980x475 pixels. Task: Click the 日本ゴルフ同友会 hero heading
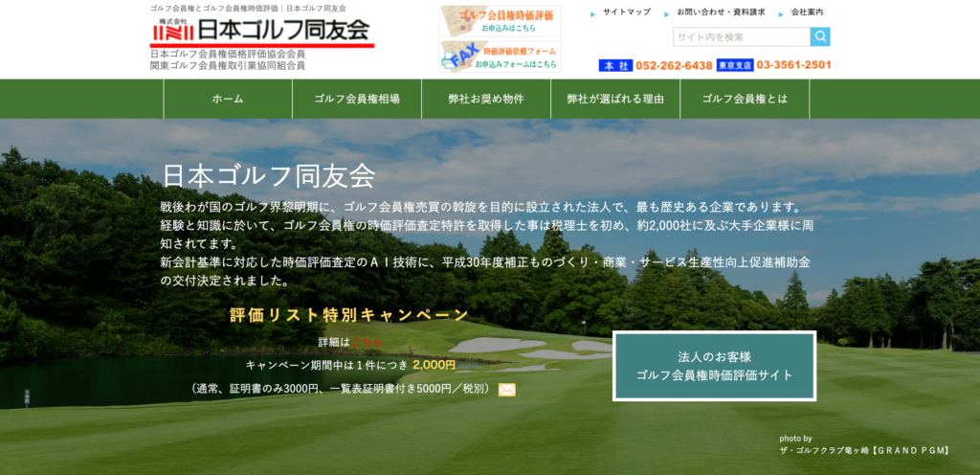point(269,176)
